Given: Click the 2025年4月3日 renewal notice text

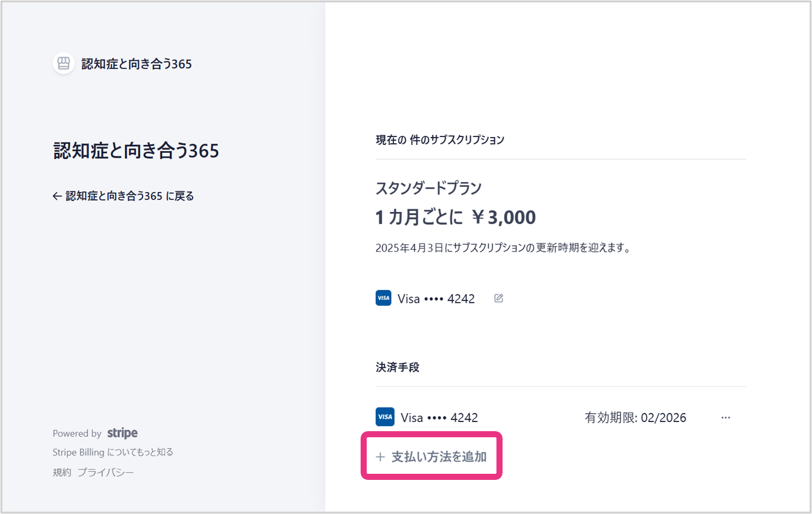Looking at the screenshot, I should (503, 248).
